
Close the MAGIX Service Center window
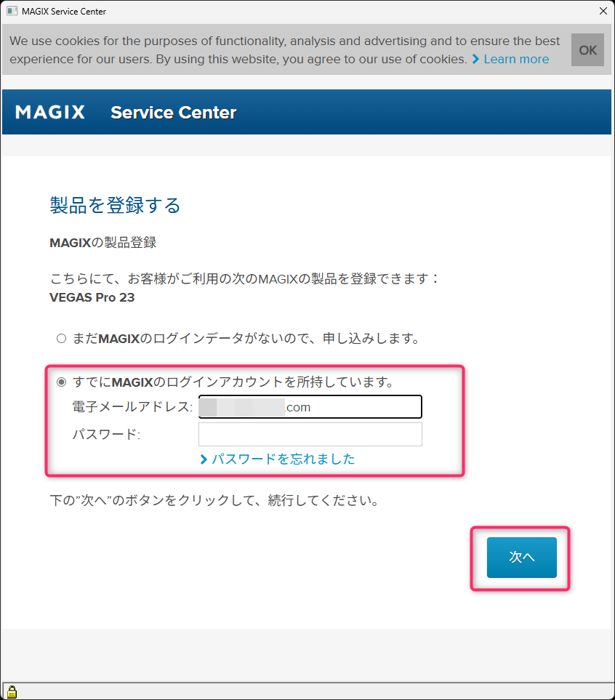click(x=603, y=11)
